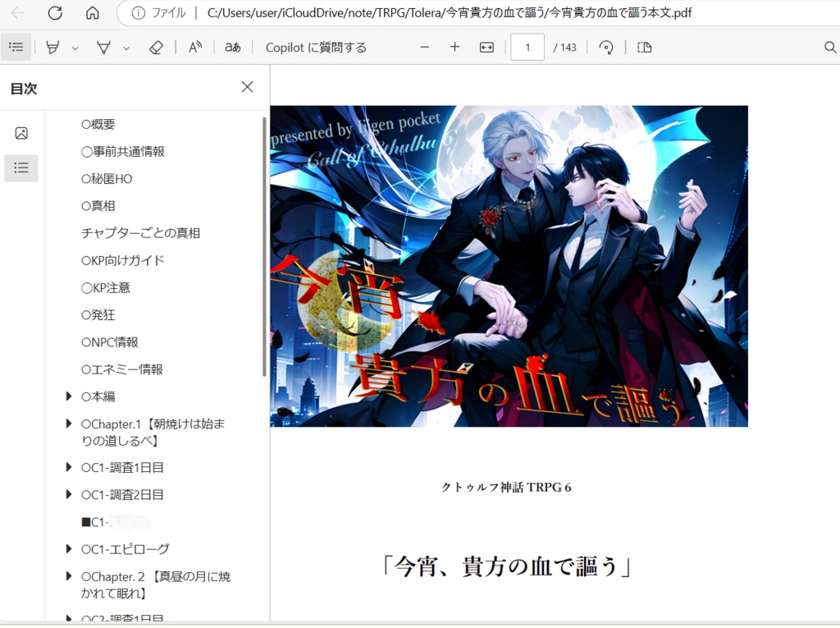Click the PDF file path in the address bar
Screen dimensions: 840x628
point(450,13)
